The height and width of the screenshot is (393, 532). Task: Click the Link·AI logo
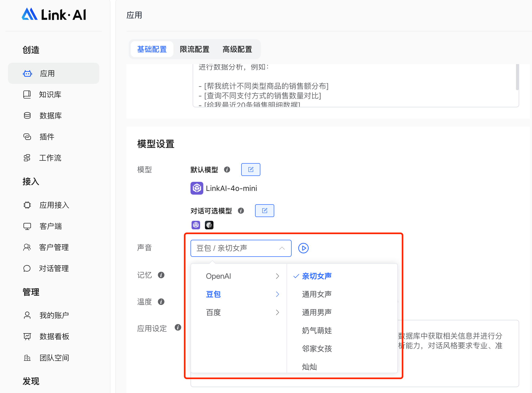(x=54, y=14)
